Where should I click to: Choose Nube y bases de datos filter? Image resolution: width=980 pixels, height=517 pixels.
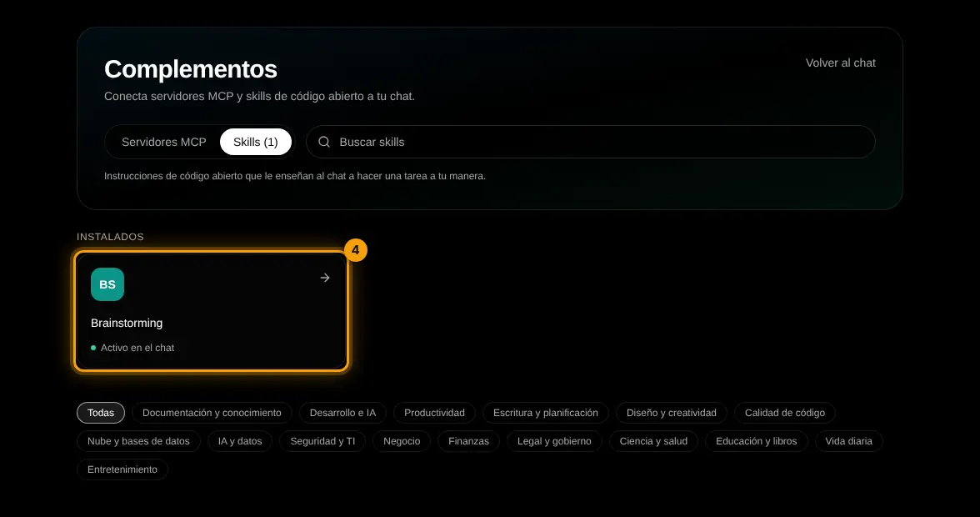(138, 441)
